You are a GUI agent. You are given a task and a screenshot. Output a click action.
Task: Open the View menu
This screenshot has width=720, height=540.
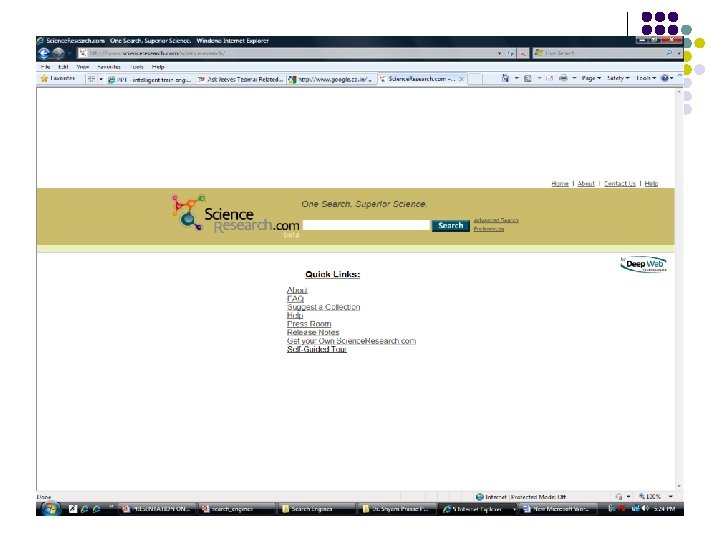[x=83, y=67]
